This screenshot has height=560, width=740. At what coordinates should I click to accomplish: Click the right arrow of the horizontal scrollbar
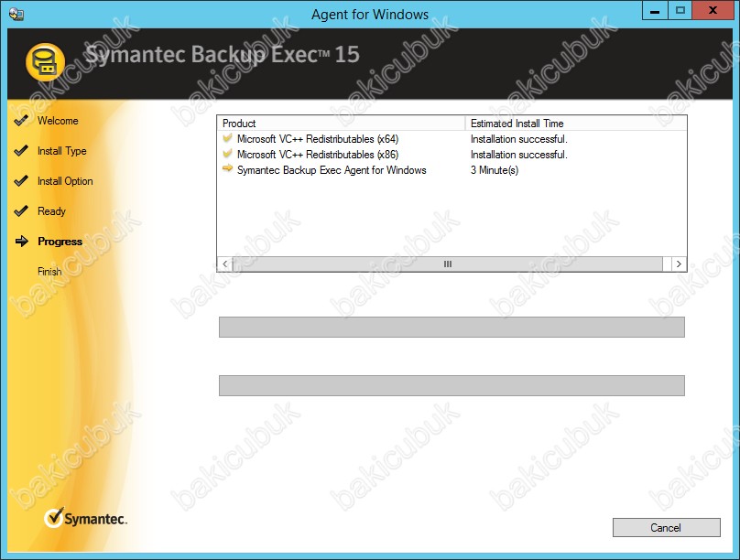(679, 264)
